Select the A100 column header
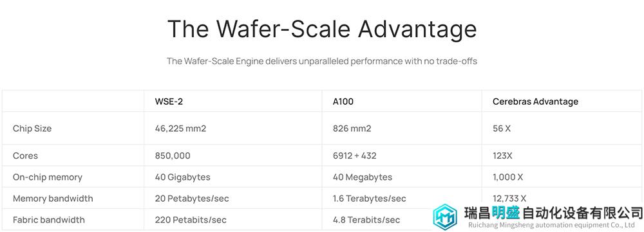Viewport: 644px width, 232px height. click(x=343, y=102)
